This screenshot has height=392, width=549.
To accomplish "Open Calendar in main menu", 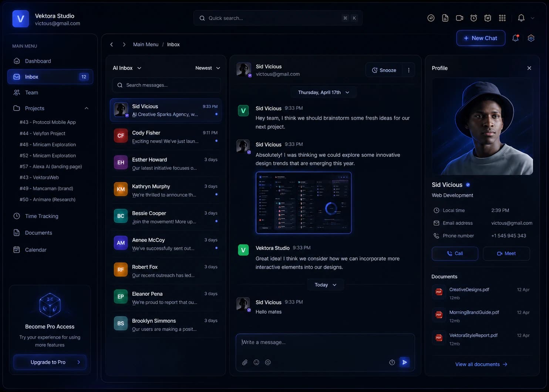I will click(50, 250).
